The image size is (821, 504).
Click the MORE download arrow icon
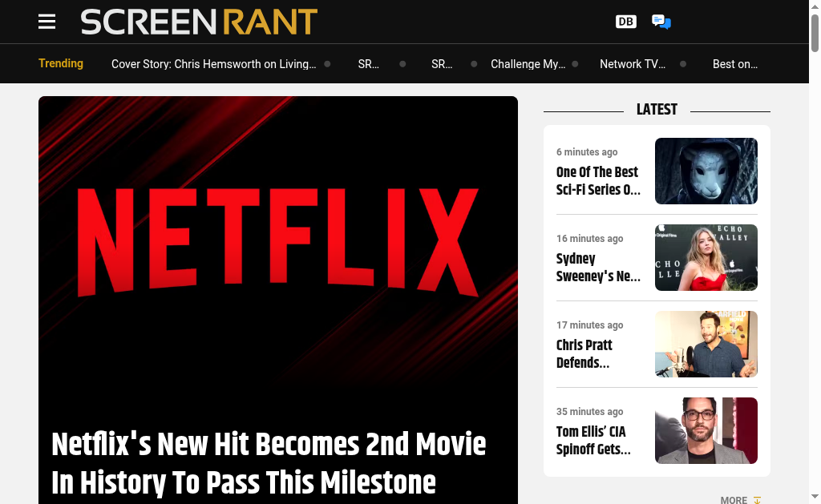(x=757, y=500)
